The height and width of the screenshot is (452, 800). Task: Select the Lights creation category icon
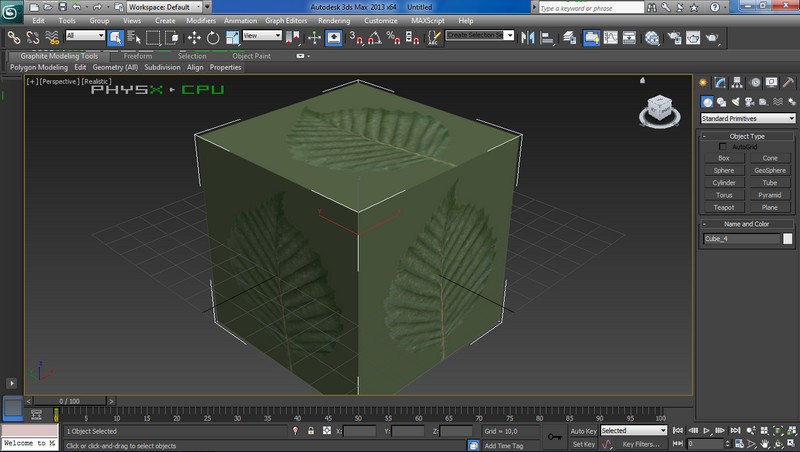(735, 102)
